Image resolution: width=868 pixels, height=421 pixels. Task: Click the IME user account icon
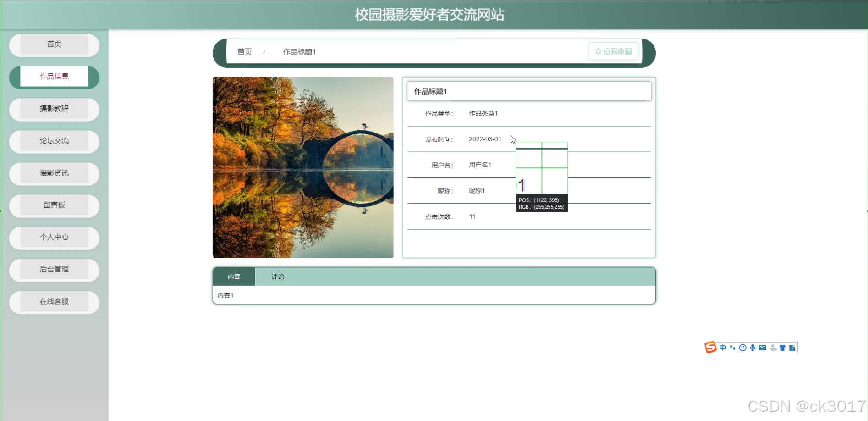coord(773,348)
